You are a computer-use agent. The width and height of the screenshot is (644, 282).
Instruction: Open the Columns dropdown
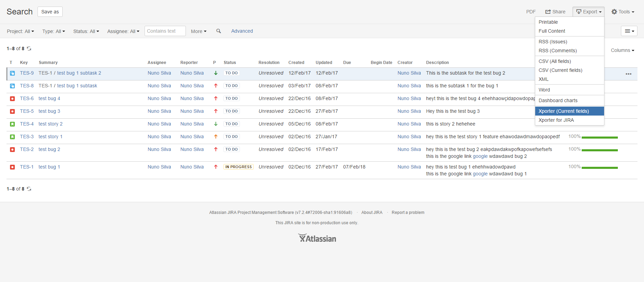click(x=622, y=50)
